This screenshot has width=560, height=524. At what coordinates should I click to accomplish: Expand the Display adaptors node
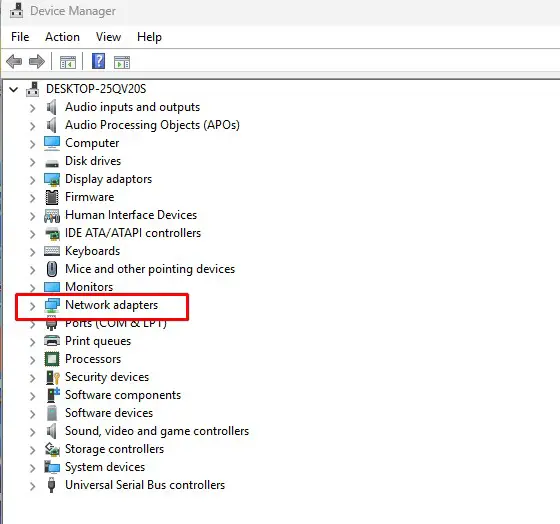[32, 180]
